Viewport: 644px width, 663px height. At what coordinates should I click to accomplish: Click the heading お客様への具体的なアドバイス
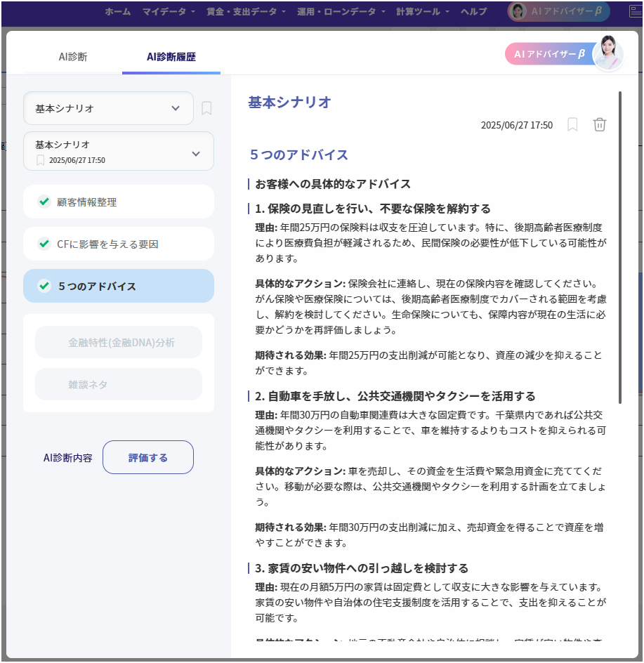point(333,184)
